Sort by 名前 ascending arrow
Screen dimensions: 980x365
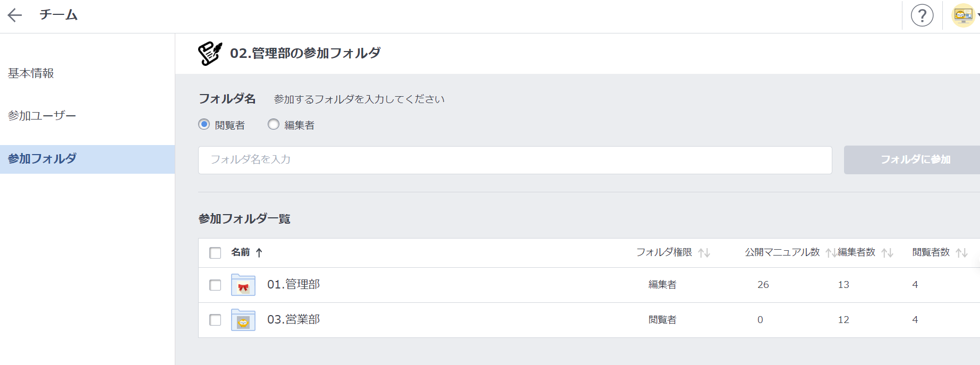point(259,253)
